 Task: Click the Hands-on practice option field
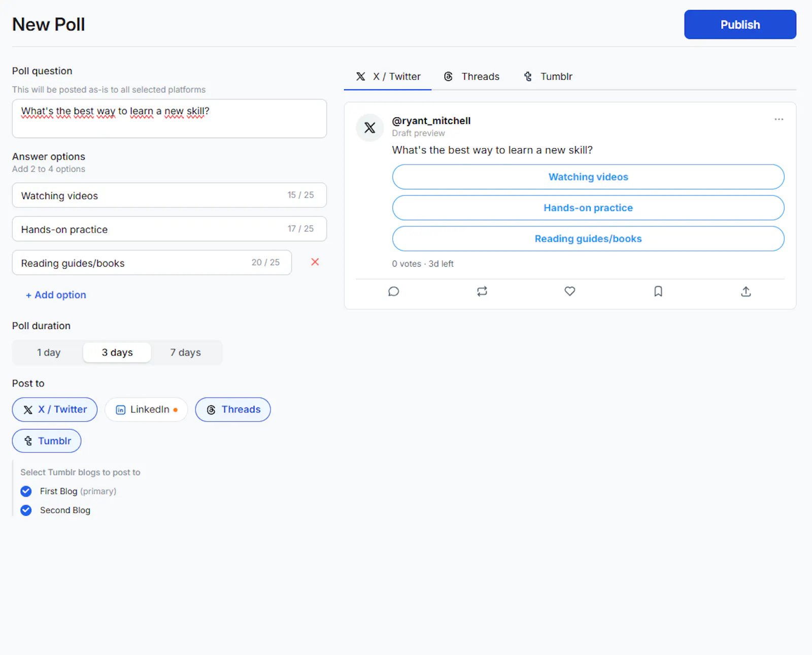[x=169, y=229]
